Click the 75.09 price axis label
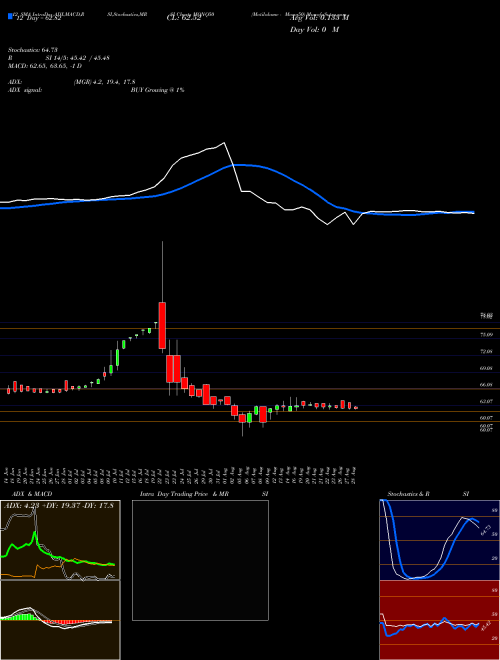This screenshot has width=500, height=660. pyautogui.click(x=486, y=335)
